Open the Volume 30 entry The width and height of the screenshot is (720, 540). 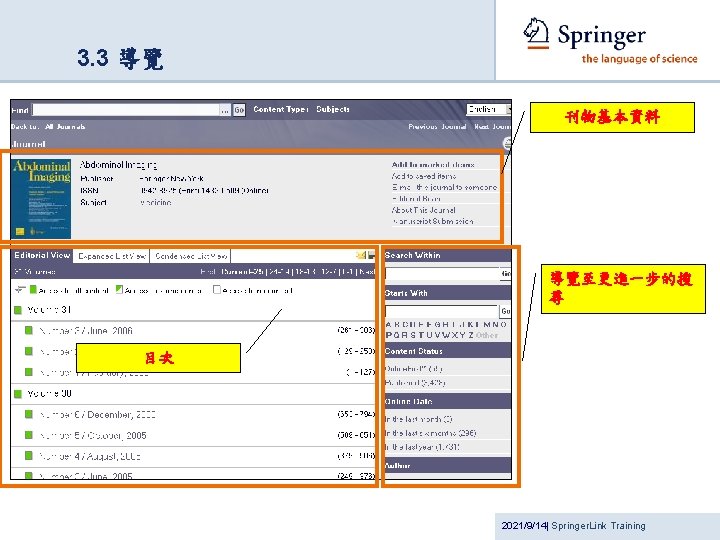[49, 394]
